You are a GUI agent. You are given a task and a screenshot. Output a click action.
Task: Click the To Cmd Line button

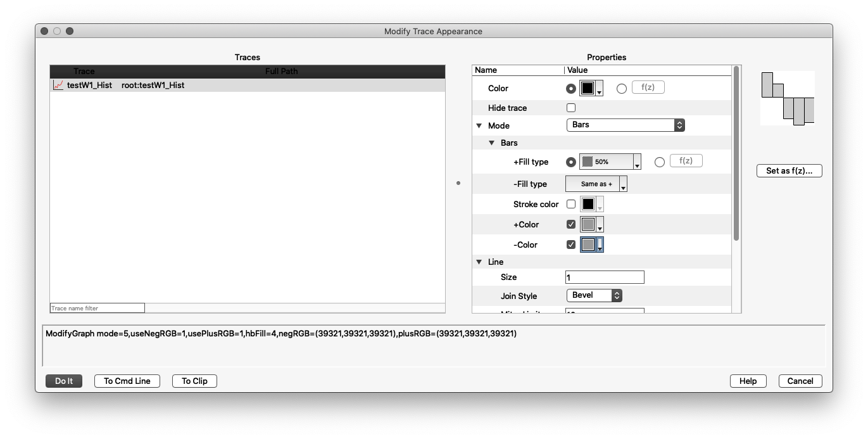[127, 381]
